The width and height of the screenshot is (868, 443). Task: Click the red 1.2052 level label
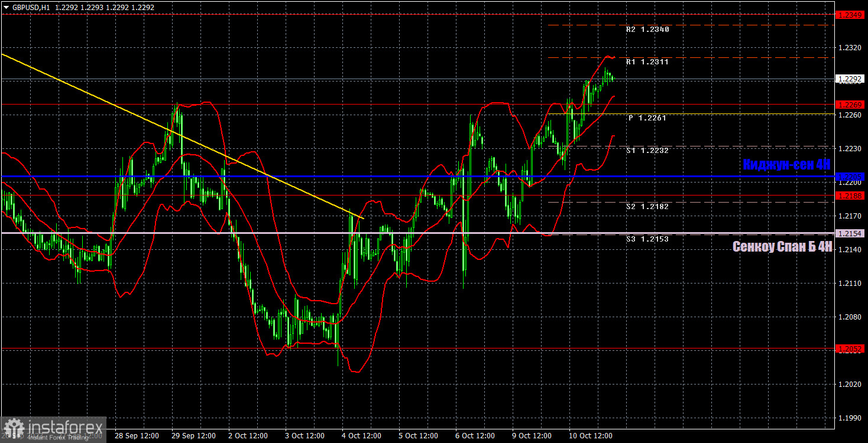850,349
